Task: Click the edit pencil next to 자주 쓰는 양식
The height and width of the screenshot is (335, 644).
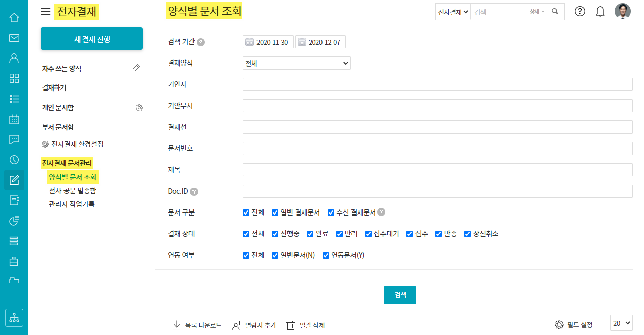Action: point(136,68)
